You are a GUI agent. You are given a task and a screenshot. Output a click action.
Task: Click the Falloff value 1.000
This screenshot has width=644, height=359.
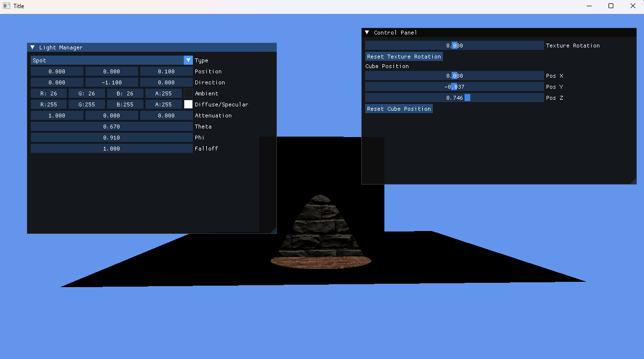(x=112, y=149)
